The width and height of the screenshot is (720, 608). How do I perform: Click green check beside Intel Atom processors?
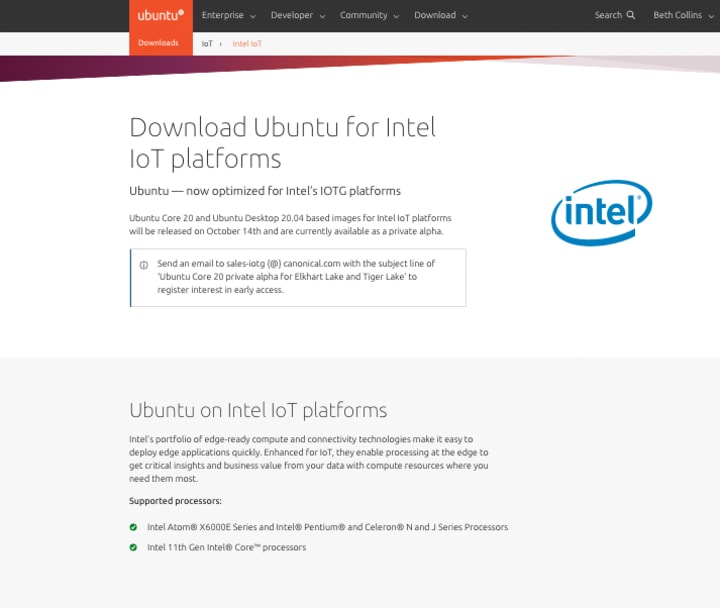[133, 527]
